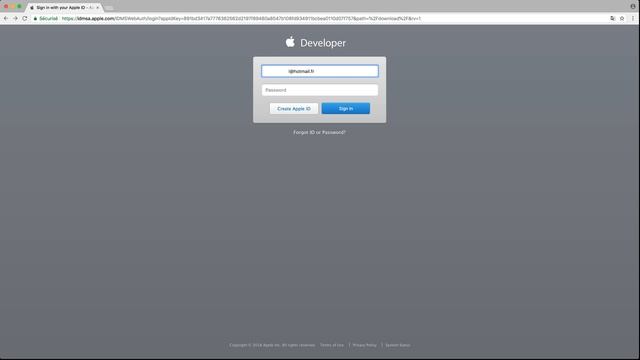Viewport: 640px width, 360px height.
Task: Reload the page with refresh icon
Action: coord(25,18)
